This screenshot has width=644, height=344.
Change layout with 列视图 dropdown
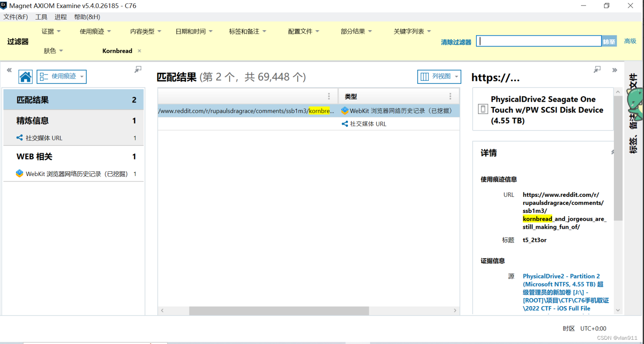tap(439, 77)
